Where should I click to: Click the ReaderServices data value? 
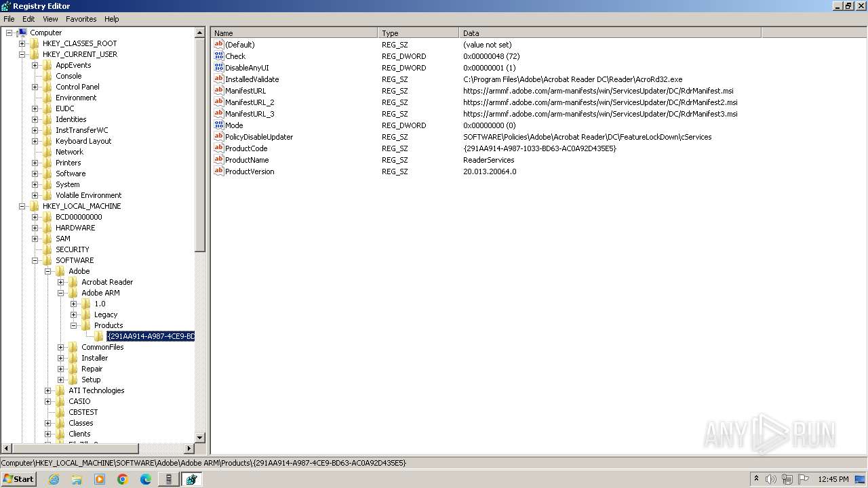[488, 160]
